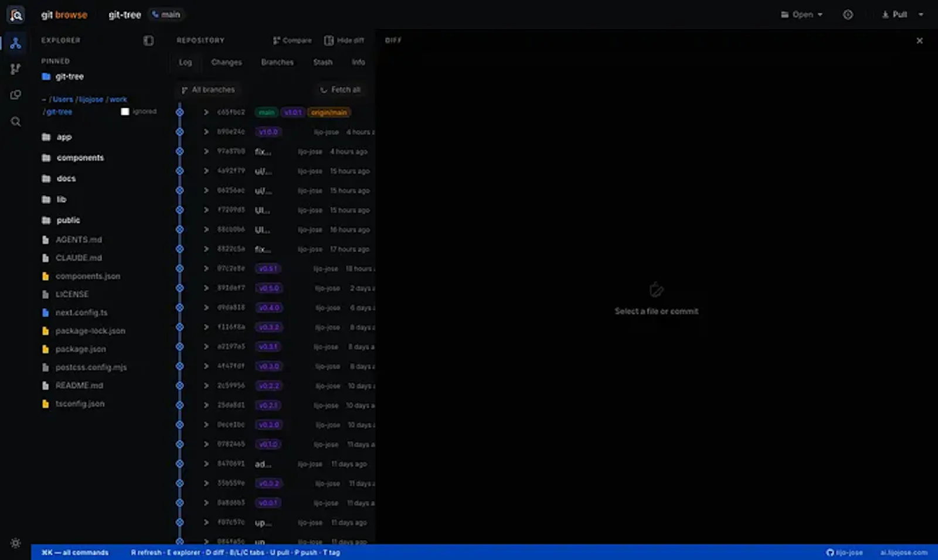Open the Pull dropdown arrow
938x560 pixels.
921,15
